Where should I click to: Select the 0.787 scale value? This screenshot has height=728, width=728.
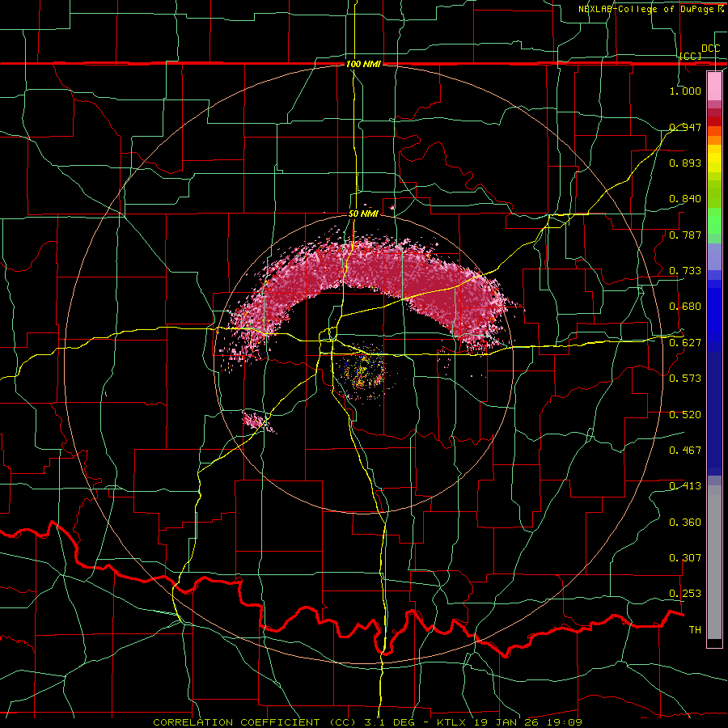point(685,235)
